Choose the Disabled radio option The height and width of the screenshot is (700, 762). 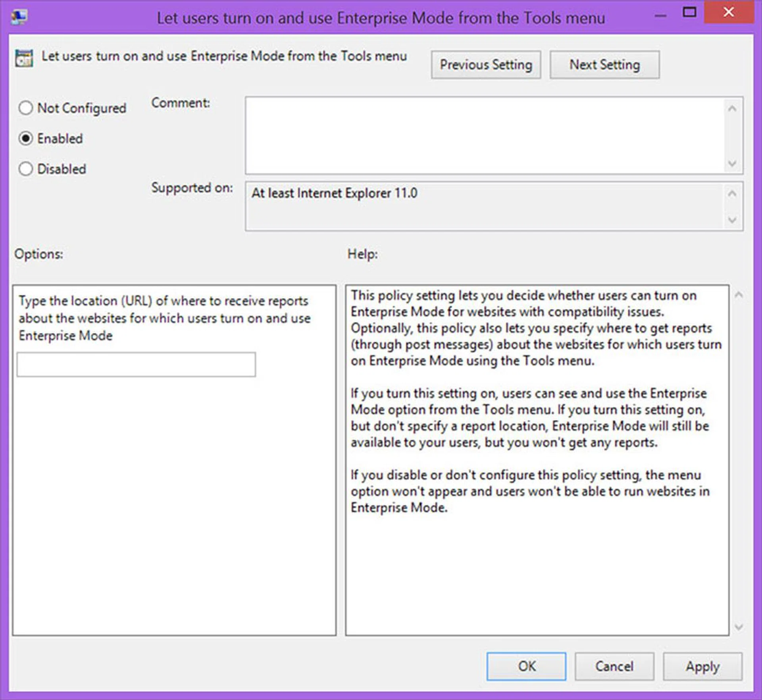coord(26,169)
